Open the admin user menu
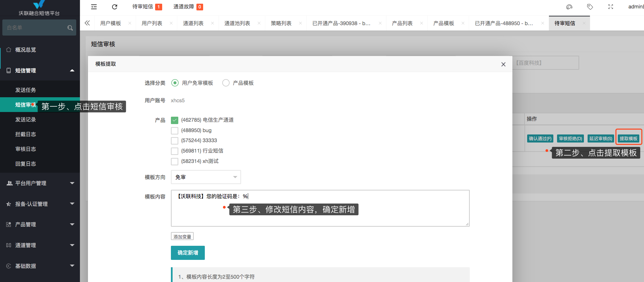 click(x=636, y=7)
